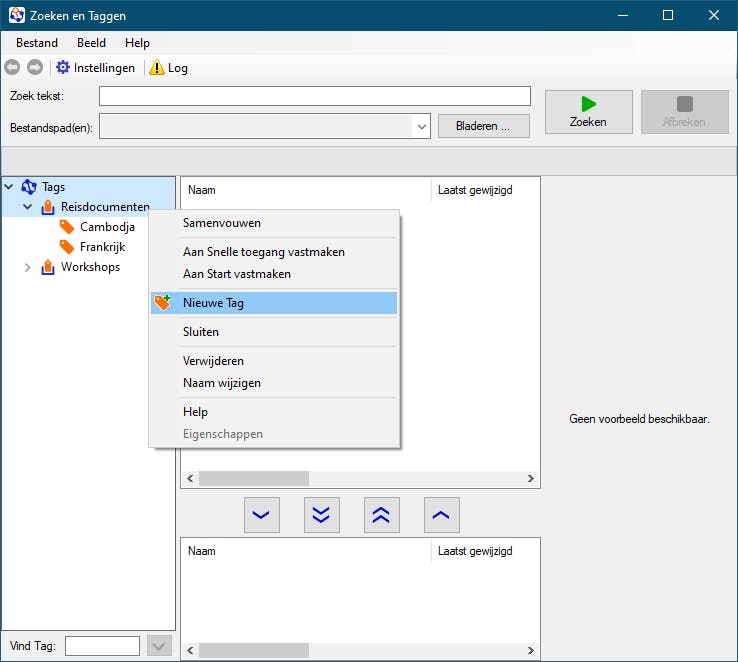Click lower list Naam column header
738x662 pixels.
pos(306,551)
